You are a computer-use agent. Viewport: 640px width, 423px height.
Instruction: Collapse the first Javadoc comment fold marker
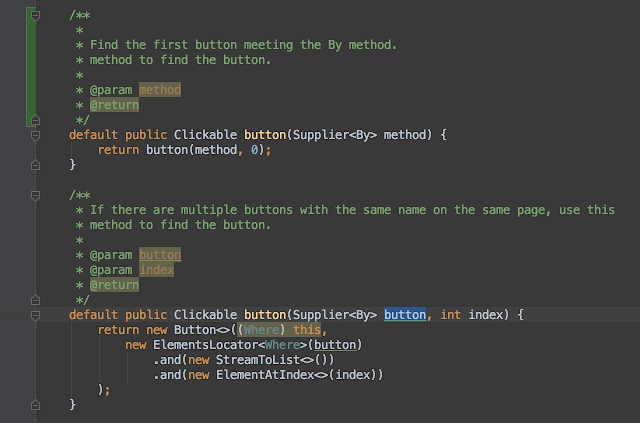[x=36, y=16]
